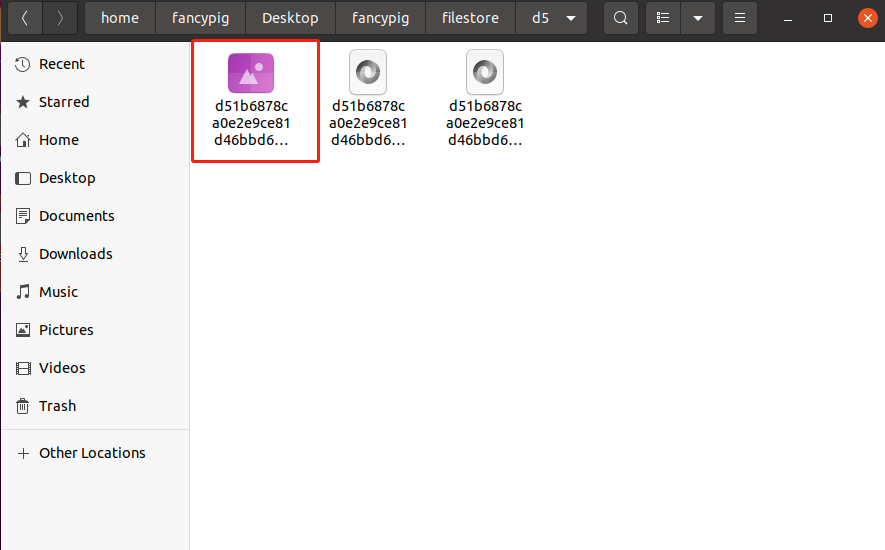Click the image file's name text

pos(251,123)
